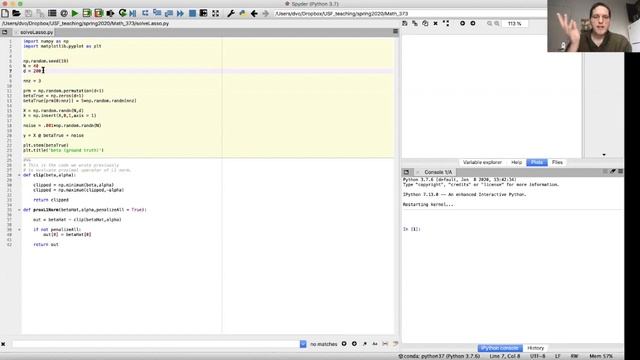Start debugging the file icon
640x360 pixels.
(x=133, y=13)
